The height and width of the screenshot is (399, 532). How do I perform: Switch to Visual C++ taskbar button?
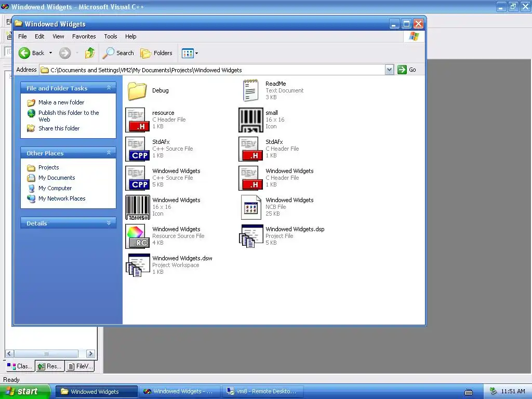pyautogui.click(x=179, y=392)
